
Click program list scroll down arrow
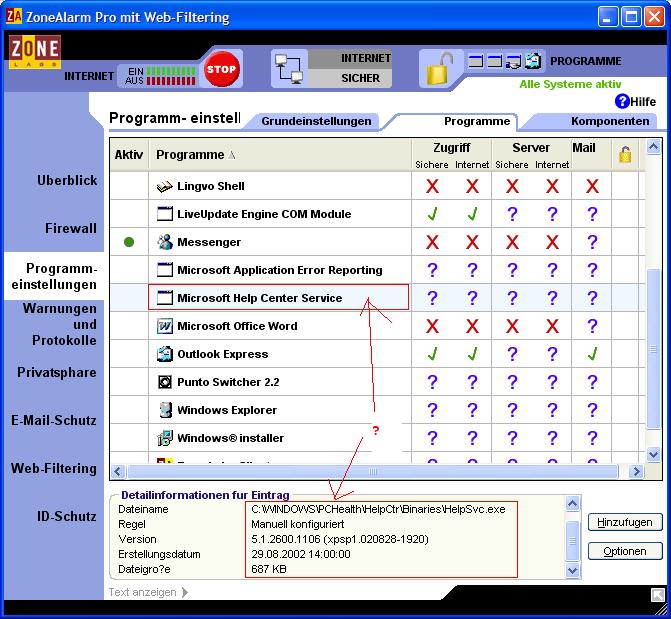(x=653, y=454)
